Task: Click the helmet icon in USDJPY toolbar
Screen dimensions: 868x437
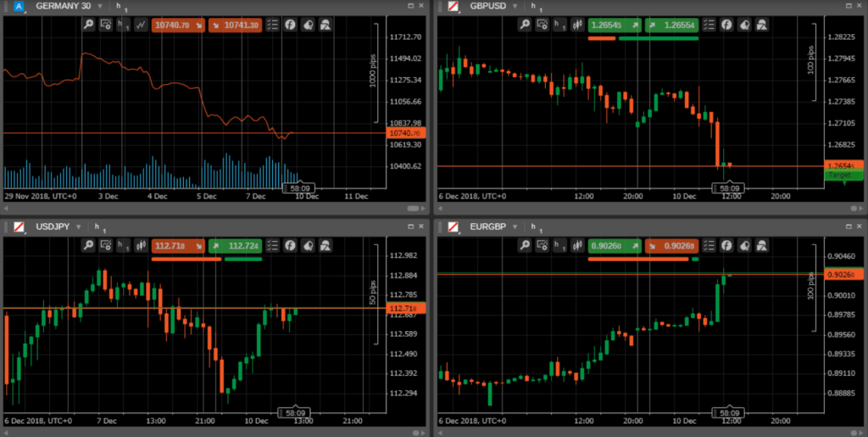Action: 325,245
